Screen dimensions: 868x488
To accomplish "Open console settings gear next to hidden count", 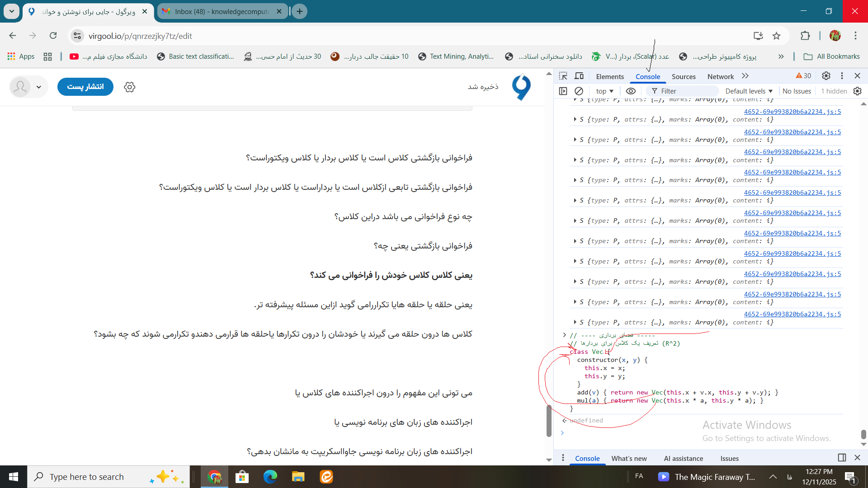I will 857,91.
